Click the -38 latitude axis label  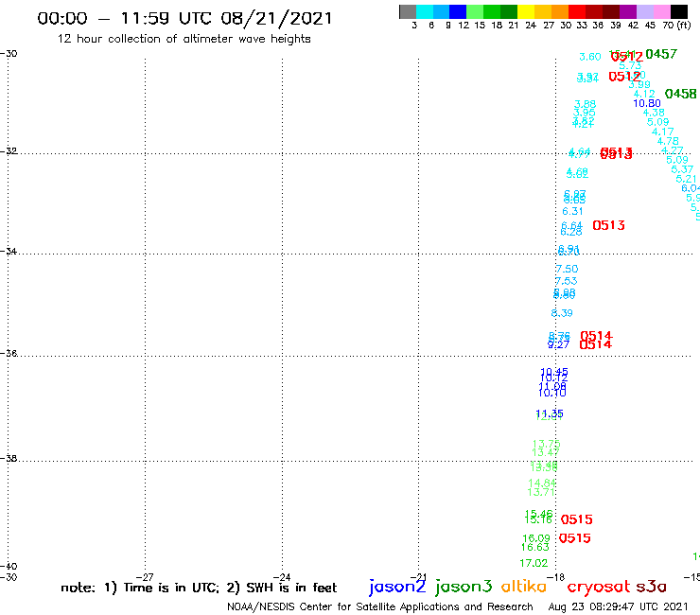click(9, 459)
